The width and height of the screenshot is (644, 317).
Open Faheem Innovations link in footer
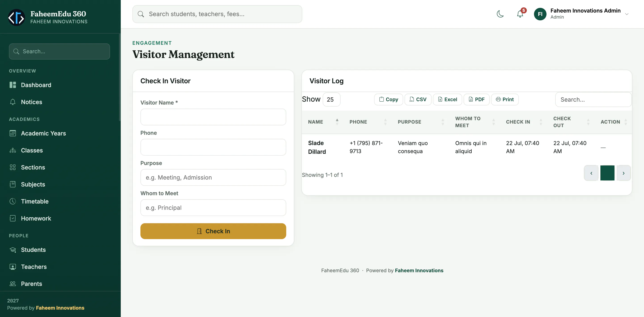(x=419, y=270)
